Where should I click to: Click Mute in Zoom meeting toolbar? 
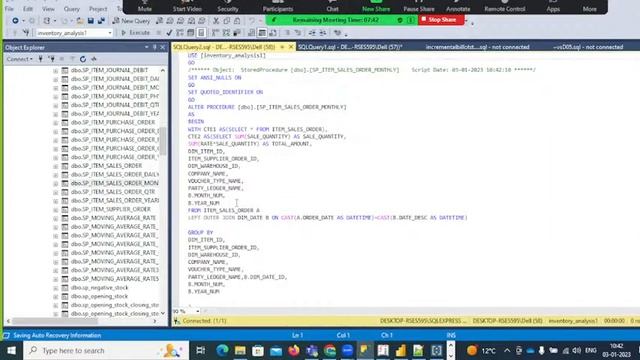pyautogui.click(x=144, y=6)
